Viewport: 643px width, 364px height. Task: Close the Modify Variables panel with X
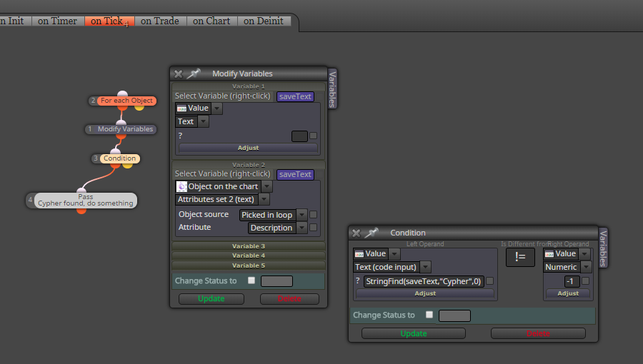point(179,74)
